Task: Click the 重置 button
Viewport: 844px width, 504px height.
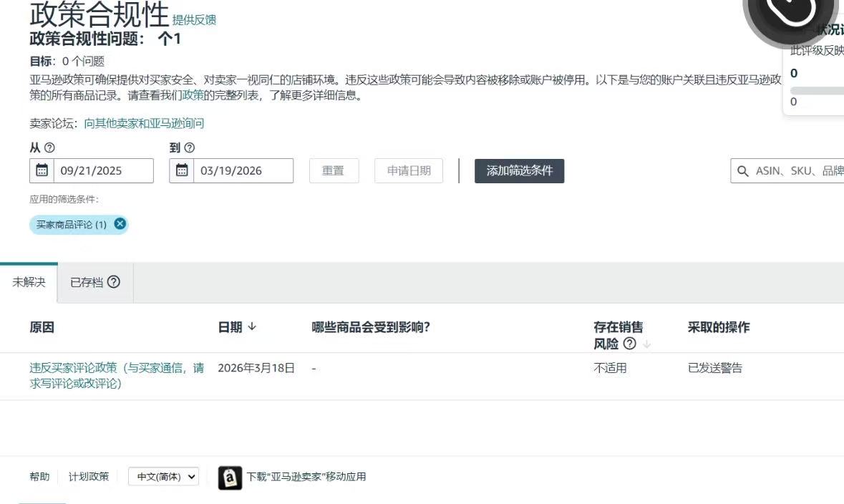Action: [334, 171]
